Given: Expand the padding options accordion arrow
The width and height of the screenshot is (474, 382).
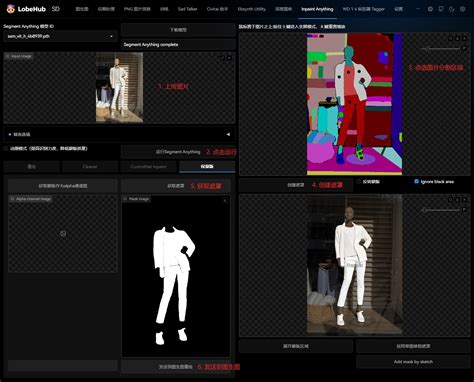Looking at the screenshot, I should click(x=228, y=134).
